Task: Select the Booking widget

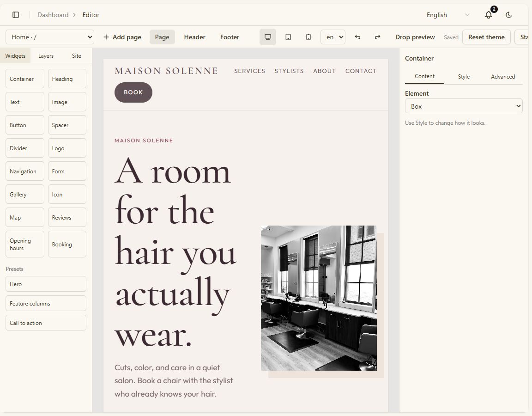Action: (x=67, y=244)
